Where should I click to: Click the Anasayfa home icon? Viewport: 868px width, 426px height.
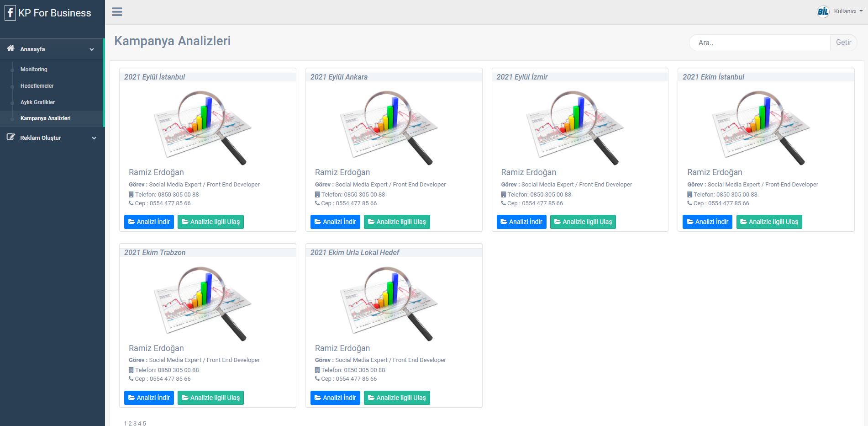(x=11, y=48)
